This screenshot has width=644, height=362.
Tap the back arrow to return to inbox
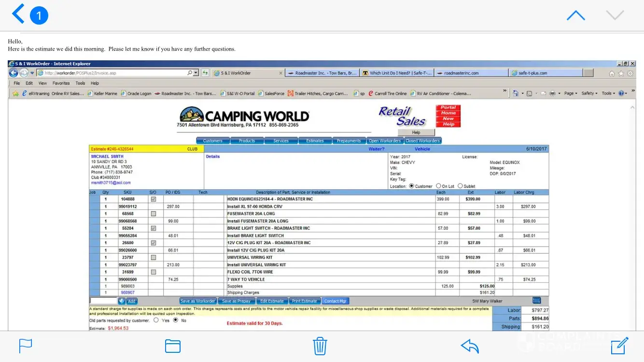tap(18, 14)
